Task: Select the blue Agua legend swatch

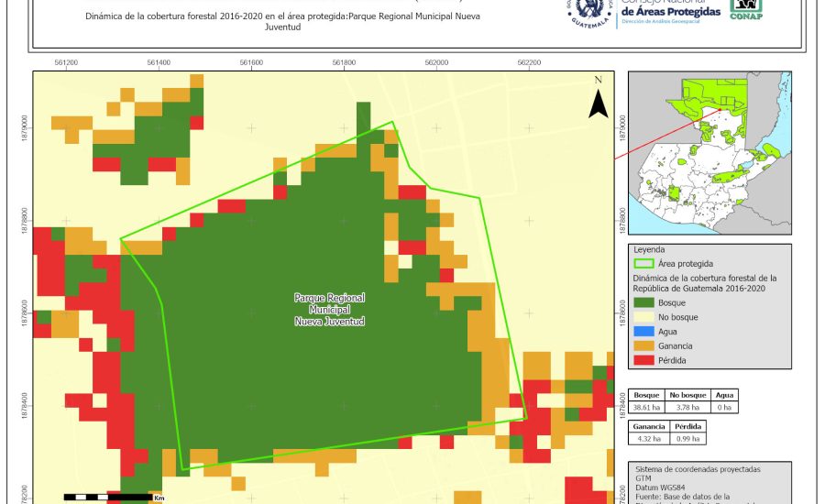Action: pos(644,332)
